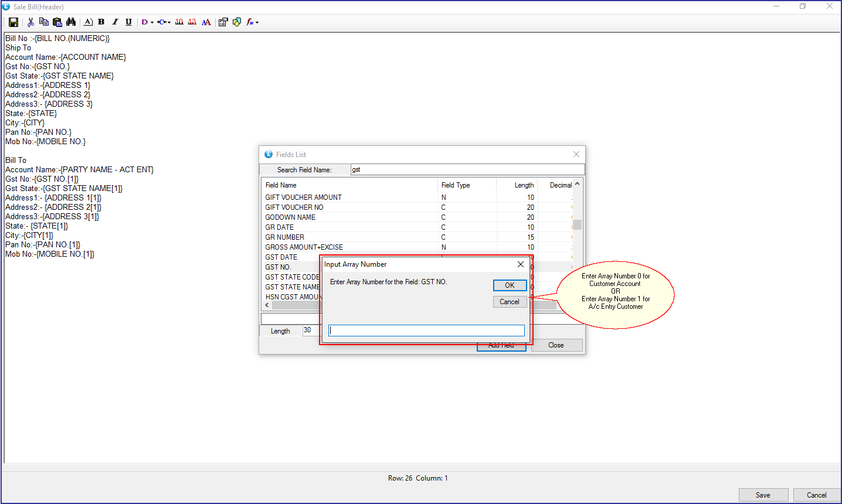Click the shapes toolbar icon
The image size is (842, 504).
[237, 22]
